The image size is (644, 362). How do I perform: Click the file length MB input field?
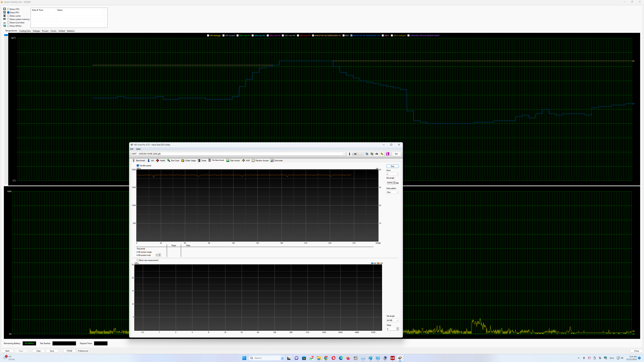[x=389, y=183]
